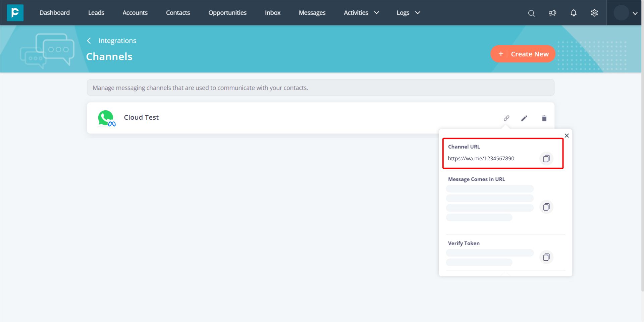This screenshot has height=322, width=644.
Task: Click the Channel URL label
Action: pyautogui.click(x=464, y=147)
